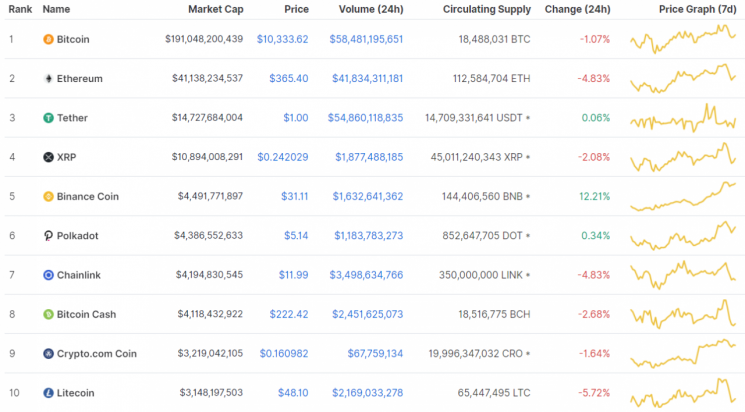745x412 pixels.
Task: Click the Tether coin icon
Action: (x=48, y=118)
